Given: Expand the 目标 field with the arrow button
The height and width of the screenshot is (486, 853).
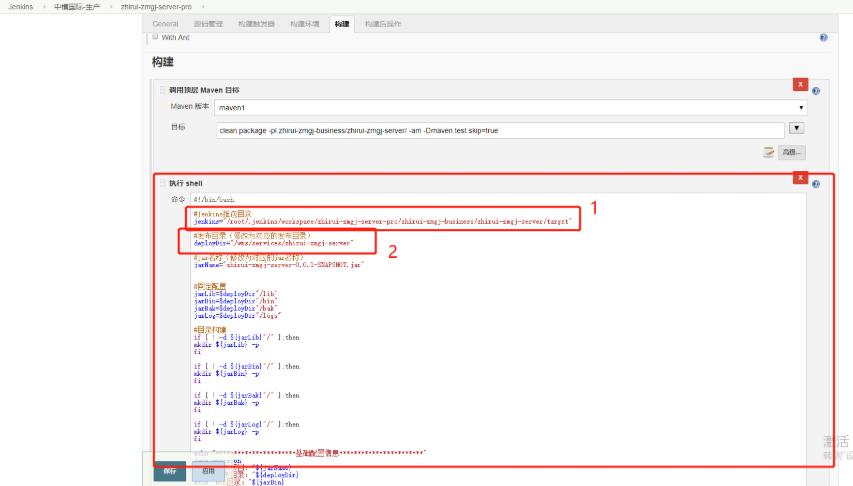Looking at the screenshot, I should [x=796, y=128].
